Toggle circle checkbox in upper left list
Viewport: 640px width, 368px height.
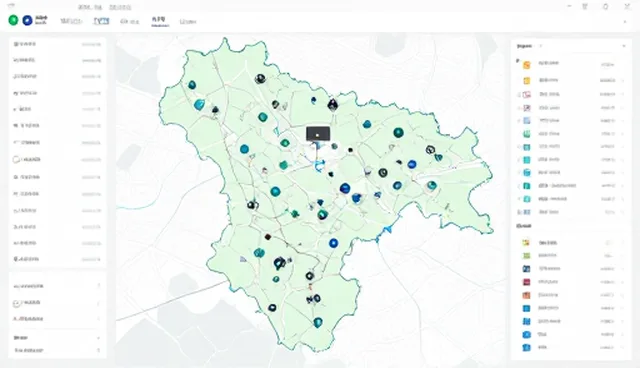point(16,160)
